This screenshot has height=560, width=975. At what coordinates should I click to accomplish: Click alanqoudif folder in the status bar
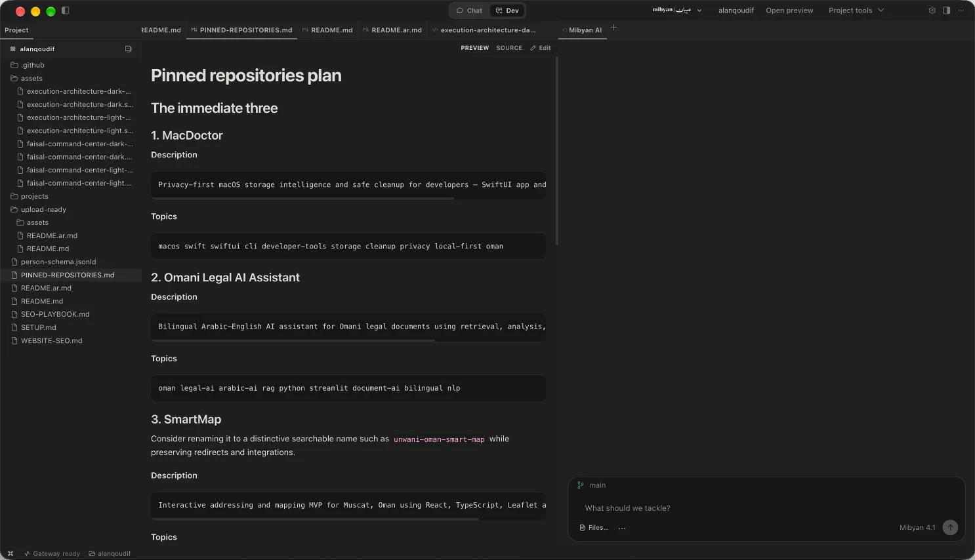tap(110, 553)
